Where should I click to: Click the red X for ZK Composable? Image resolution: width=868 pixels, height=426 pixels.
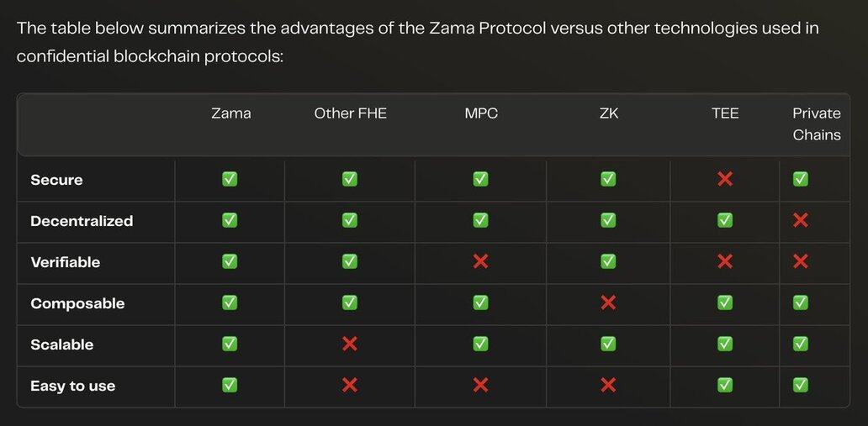tap(608, 302)
